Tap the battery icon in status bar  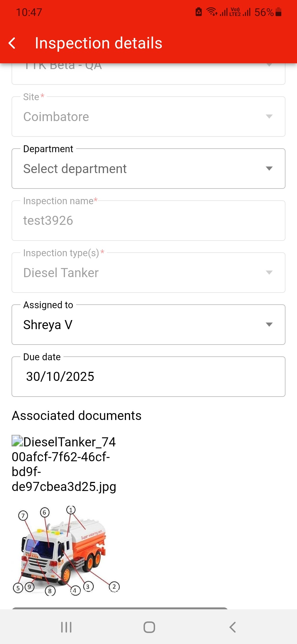[278, 12]
